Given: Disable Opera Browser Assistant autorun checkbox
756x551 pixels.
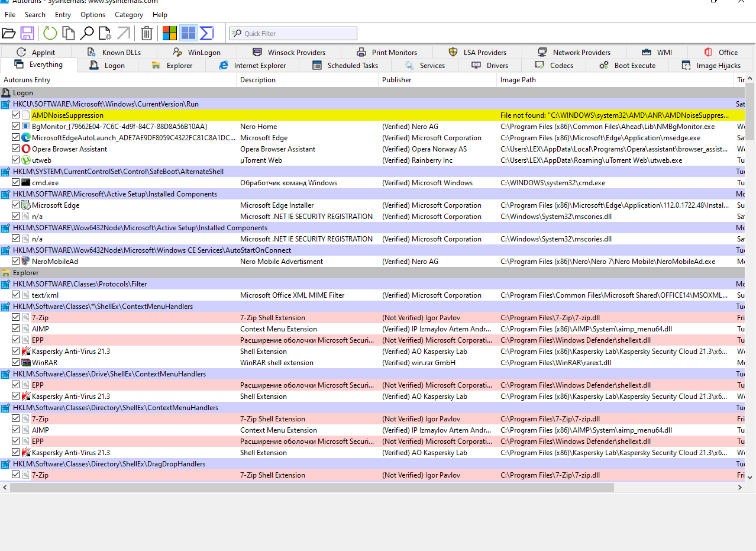Looking at the screenshot, I should pyautogui.click(x=16, y=149).
